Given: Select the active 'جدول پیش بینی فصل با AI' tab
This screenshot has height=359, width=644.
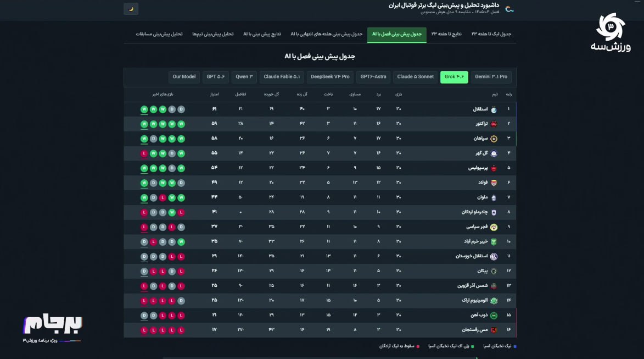Looking at the screenshot, I should [397, 34].
